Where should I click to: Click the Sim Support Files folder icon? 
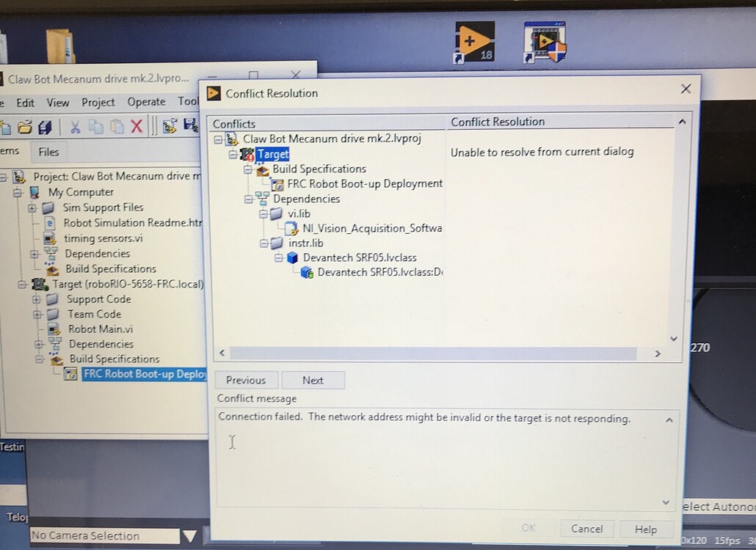tap(48, 208)
